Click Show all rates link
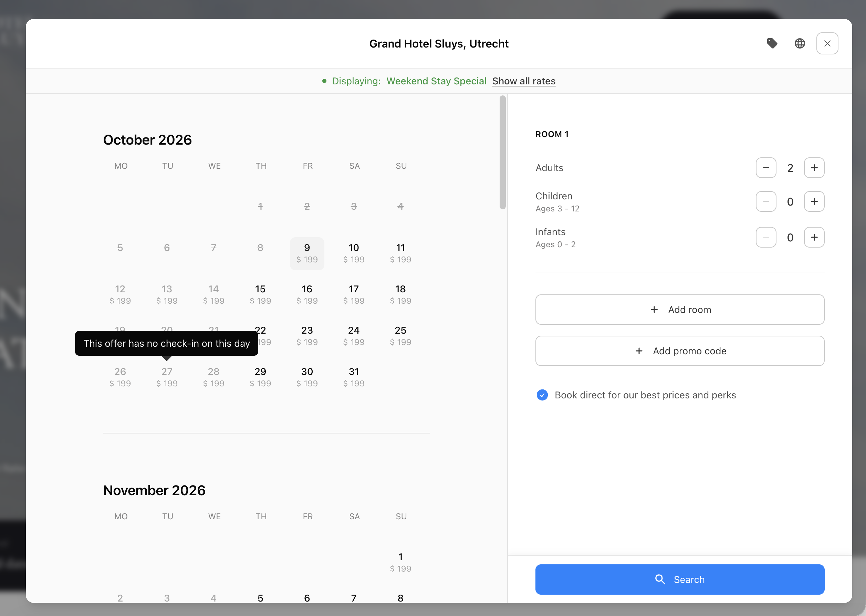 pyautogui.click(x=523, y=81)
